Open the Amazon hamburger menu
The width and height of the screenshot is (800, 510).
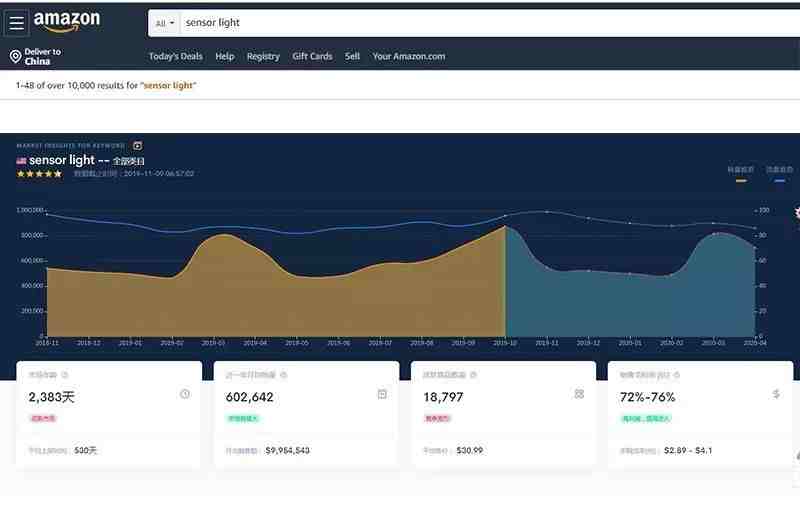(x=16, y=22)
